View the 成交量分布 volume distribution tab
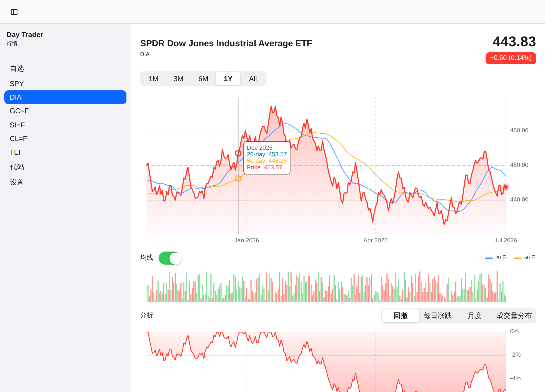Screen dimensions: 545x392 (514, 316)
